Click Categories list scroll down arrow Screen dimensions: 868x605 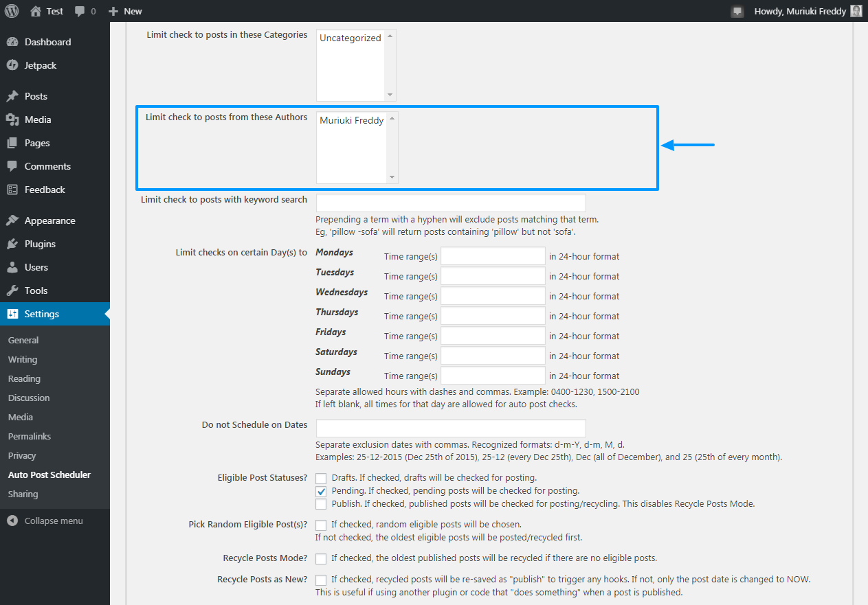tap(390, 95)
